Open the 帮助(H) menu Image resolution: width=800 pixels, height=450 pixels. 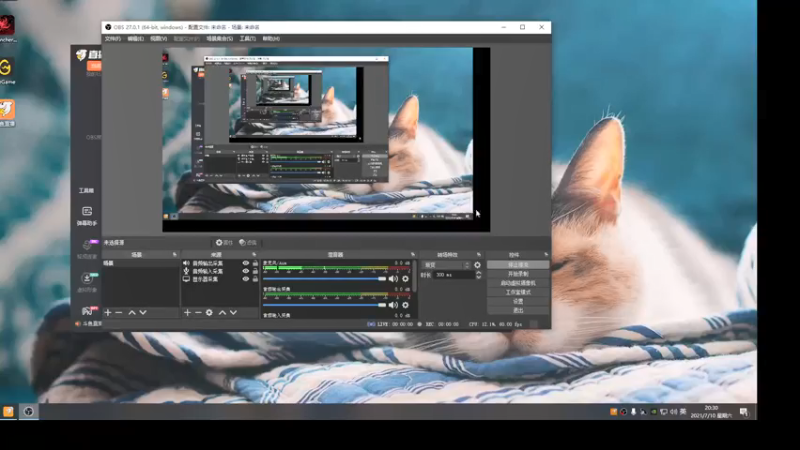coord(271,39)
